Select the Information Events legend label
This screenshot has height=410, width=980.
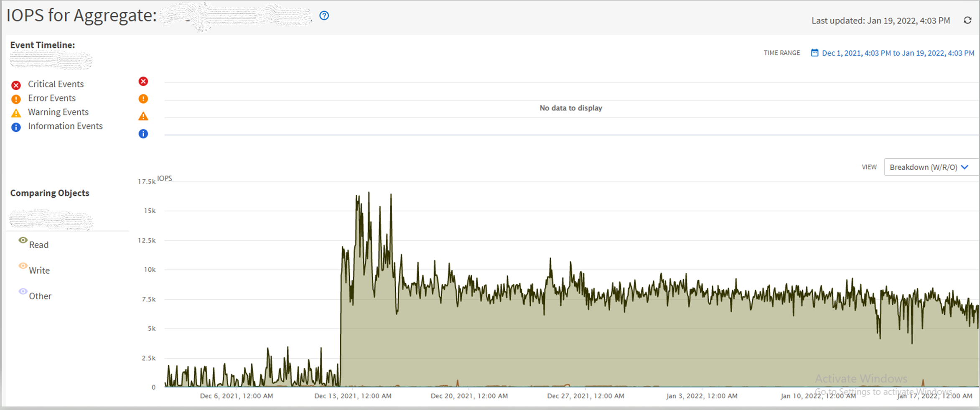click(65, 126)
